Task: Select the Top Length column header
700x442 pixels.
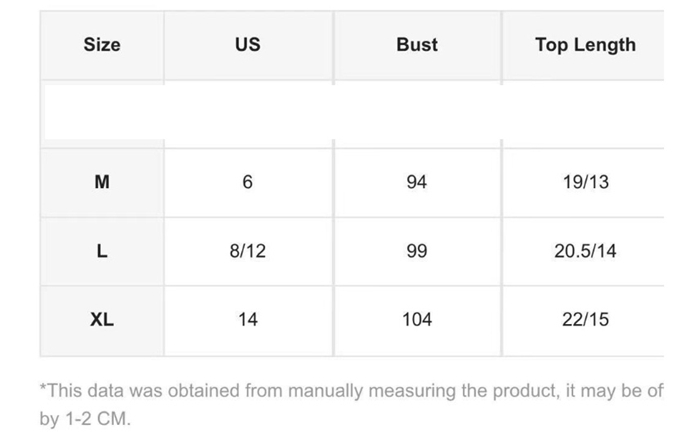Action: 585,45
